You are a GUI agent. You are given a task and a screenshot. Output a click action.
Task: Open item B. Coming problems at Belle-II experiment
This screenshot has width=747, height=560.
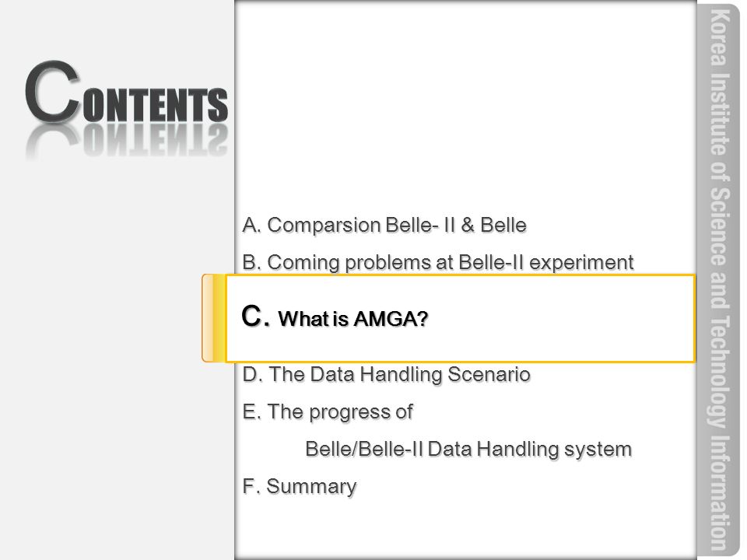coord(438,262)
